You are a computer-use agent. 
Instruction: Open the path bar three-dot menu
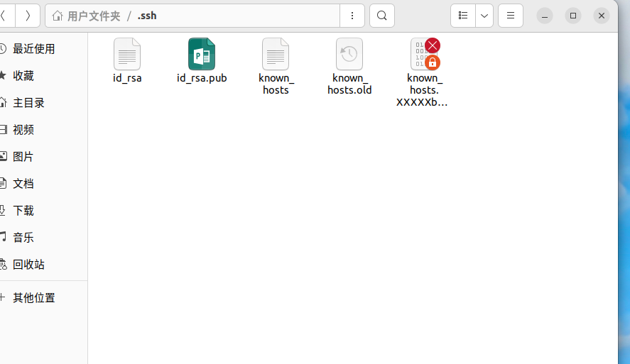click(352, 16)
